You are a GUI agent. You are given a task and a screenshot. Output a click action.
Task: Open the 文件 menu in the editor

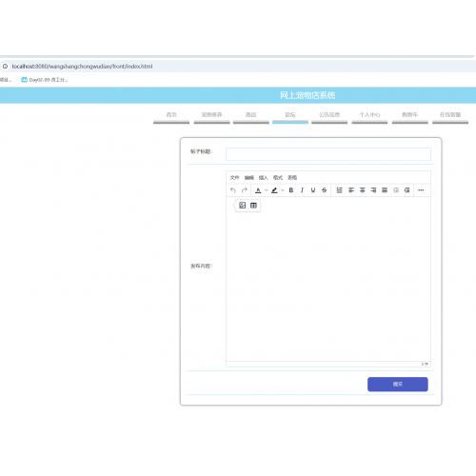234,177
